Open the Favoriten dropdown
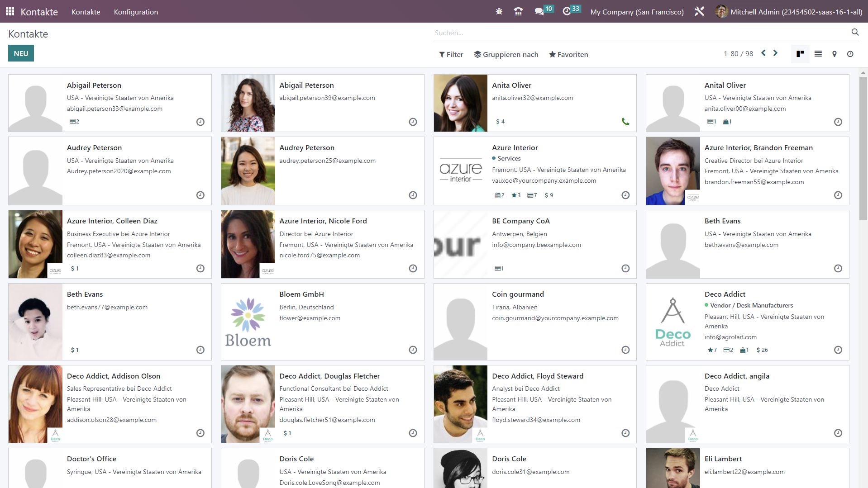 [568, 54]
